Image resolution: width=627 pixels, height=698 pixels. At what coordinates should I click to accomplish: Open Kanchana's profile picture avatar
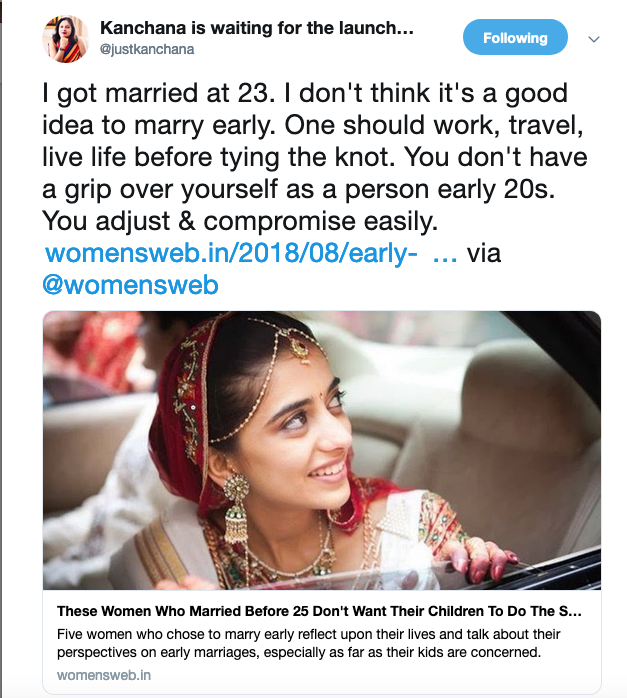pyautogui.click(x=66, y=38)
